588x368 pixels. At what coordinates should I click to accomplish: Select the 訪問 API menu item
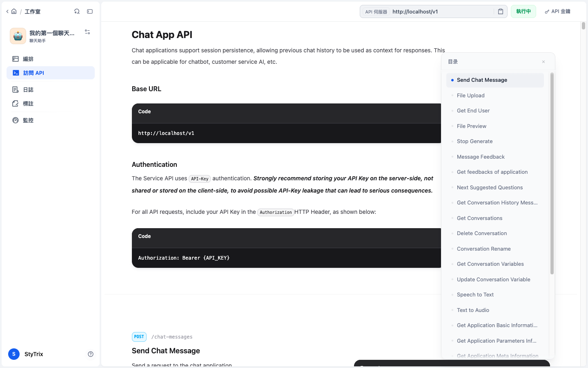click(51, 73)
